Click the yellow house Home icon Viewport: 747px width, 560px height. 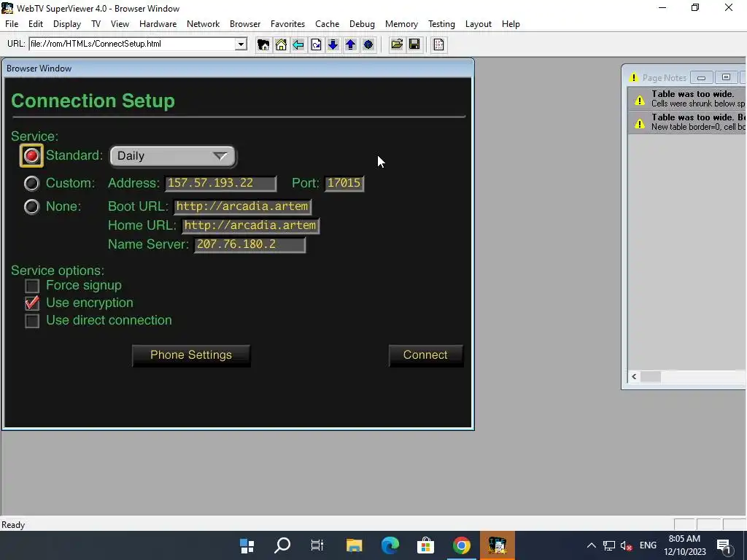pos(281,44)
